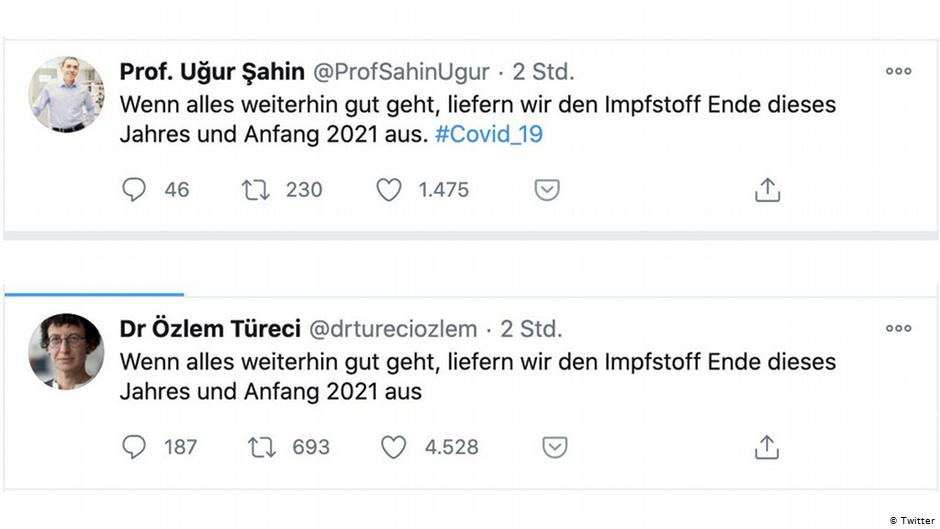
Task: Open more options for Türeci's tweet
Action: pos(899,328)
